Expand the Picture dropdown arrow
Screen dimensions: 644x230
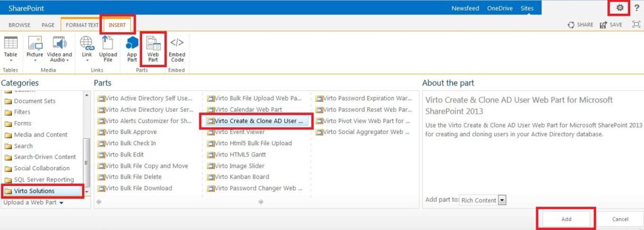[x=35, y=60]
